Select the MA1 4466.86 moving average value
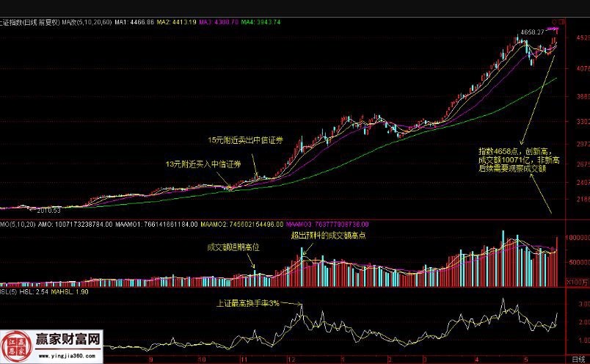 coord(134,23)
